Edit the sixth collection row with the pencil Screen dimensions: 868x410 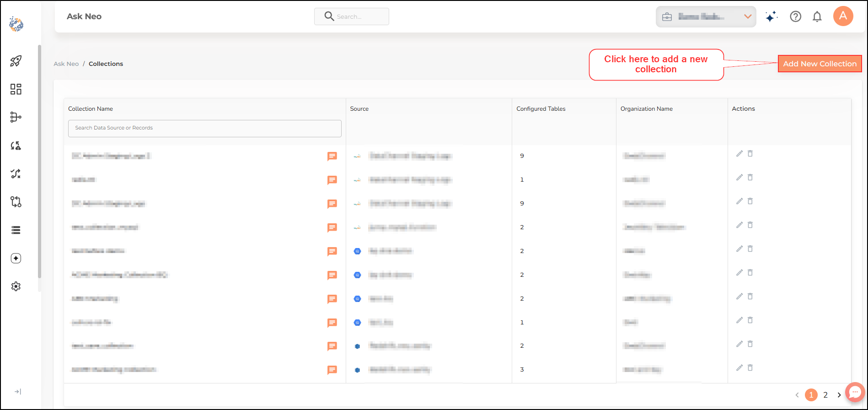[x=739, y=273]
